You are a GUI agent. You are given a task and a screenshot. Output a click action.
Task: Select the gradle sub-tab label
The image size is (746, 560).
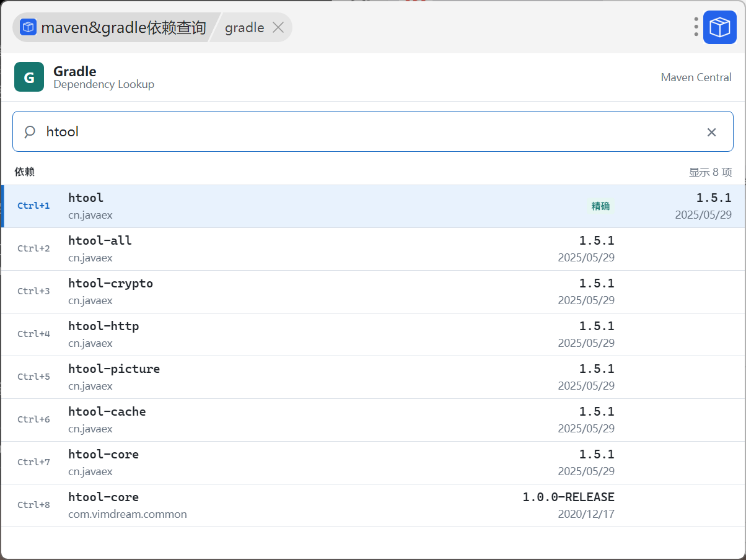coord(244,28)
